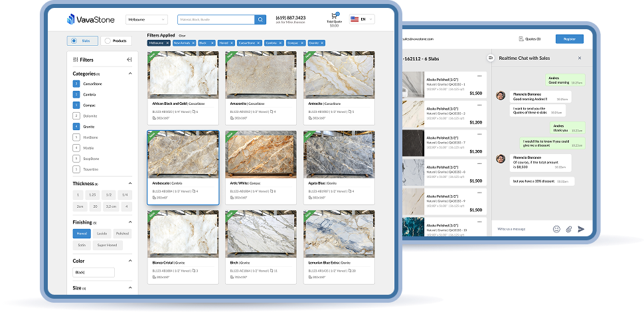Collapse the Thickness filter section
This screenshot has height=312, width=644.
[130, 183]
